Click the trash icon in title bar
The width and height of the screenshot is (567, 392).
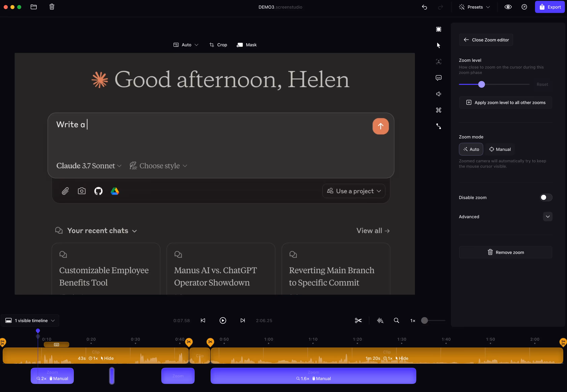tap(52, 7)
